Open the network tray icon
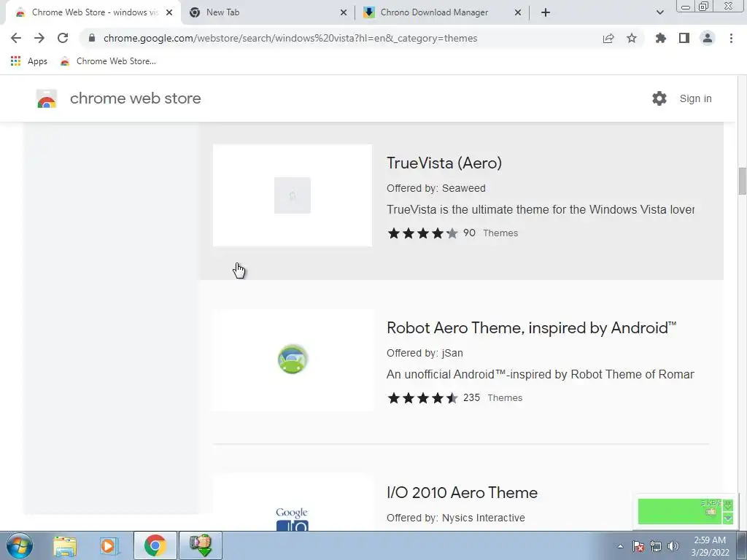This screenshot has height=560, width=747. (x=656, y=546)
